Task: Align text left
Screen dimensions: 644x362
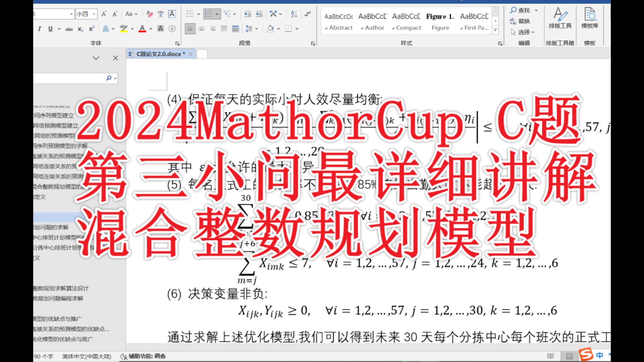Action: coord(190,29)
